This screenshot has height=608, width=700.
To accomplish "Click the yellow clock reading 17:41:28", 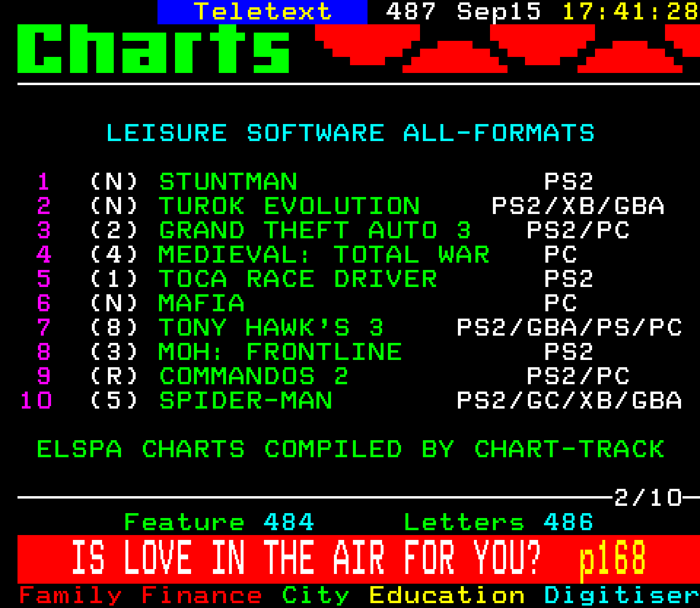I will (x=630, y=12).
